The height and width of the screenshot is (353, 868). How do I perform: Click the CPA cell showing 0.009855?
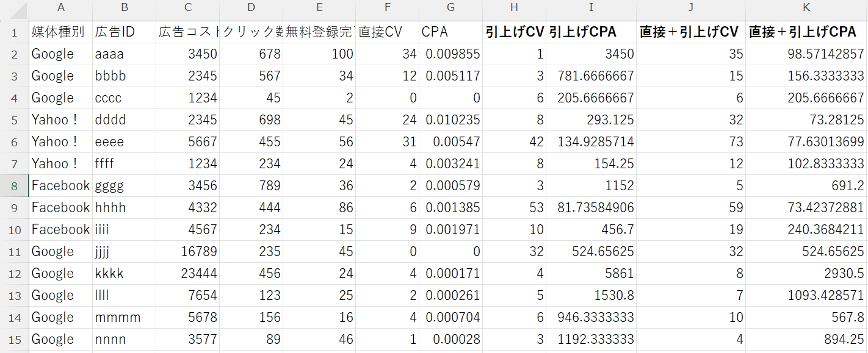[450, 54]
